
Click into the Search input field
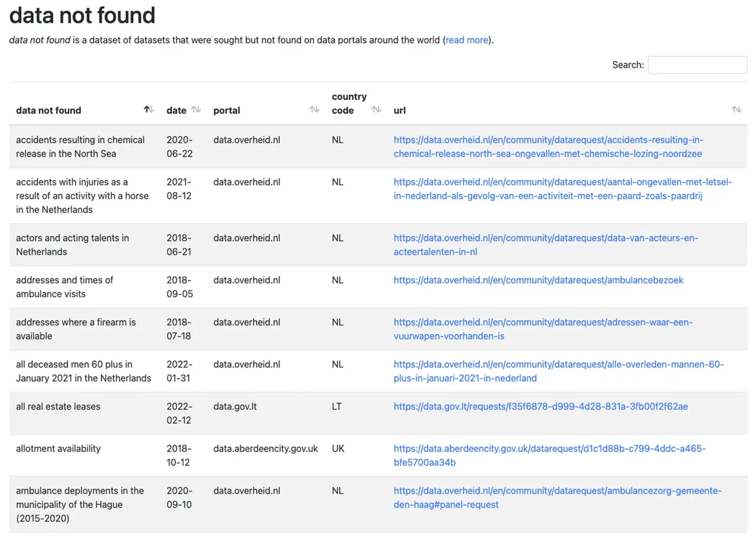click(x=697, y=65)
